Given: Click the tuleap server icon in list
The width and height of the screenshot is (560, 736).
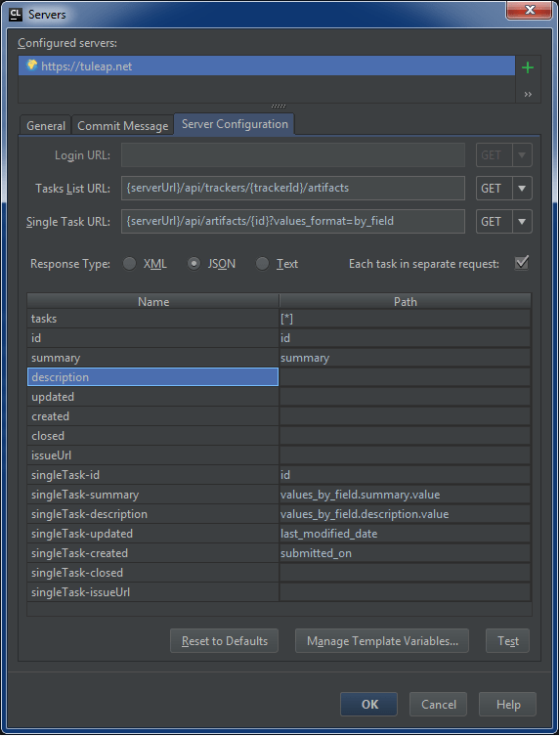Looking at the screenshot, I should click(x=31, y=65).
